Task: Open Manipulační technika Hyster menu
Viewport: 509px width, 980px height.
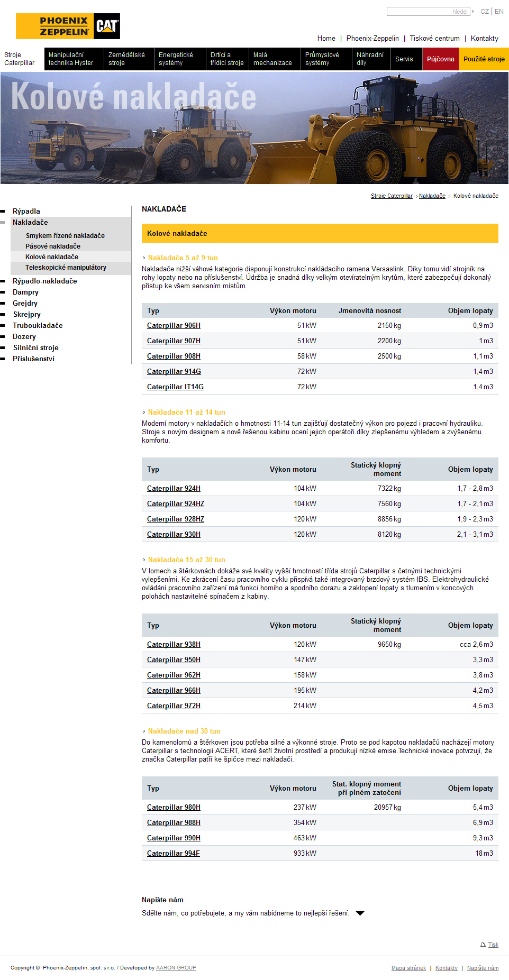Action: click(74, 59)
